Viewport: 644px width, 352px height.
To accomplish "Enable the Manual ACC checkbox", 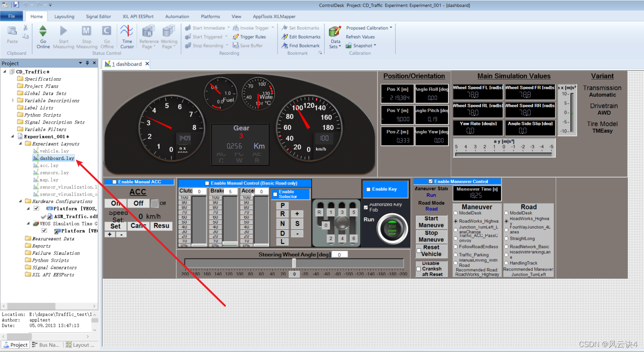I will 115,182.
